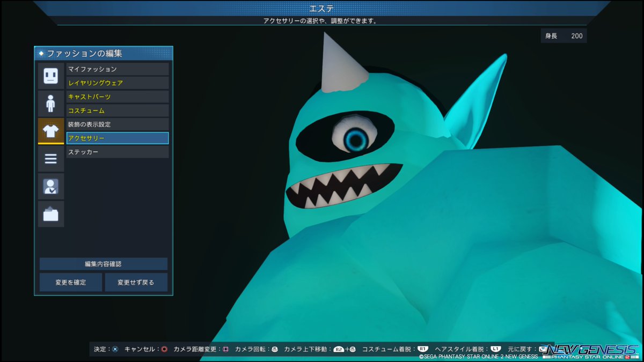Select the highlighted アクセサリー entry

[x=118, y=138]
